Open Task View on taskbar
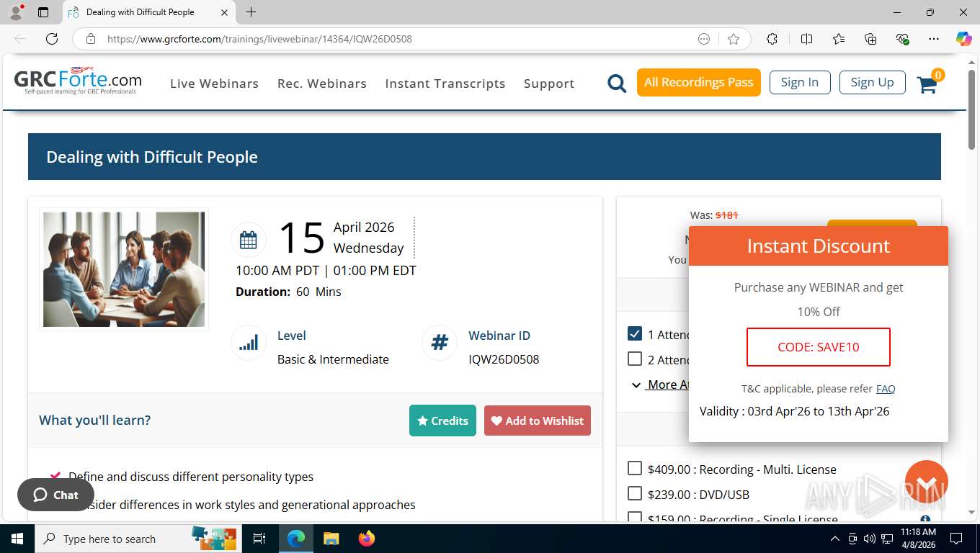Viewport: 980px width, 553px height. (x=259, y=539)
